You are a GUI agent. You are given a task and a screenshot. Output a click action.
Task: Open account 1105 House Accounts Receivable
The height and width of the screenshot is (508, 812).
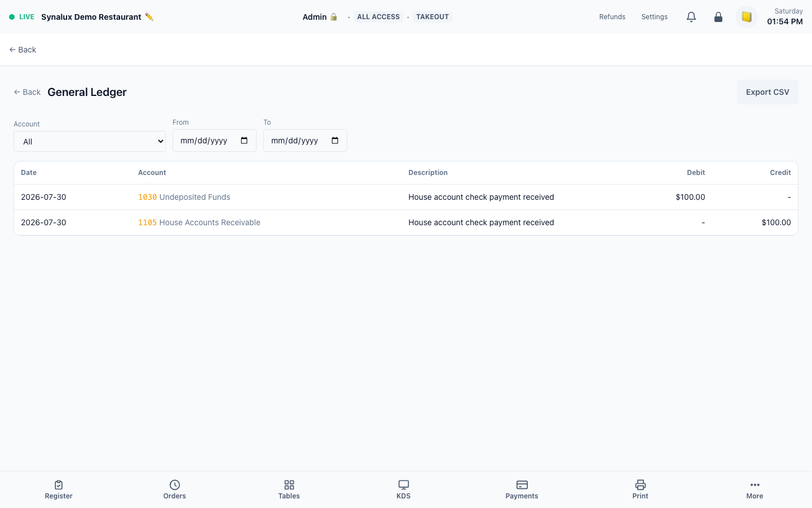pos(199,222)
